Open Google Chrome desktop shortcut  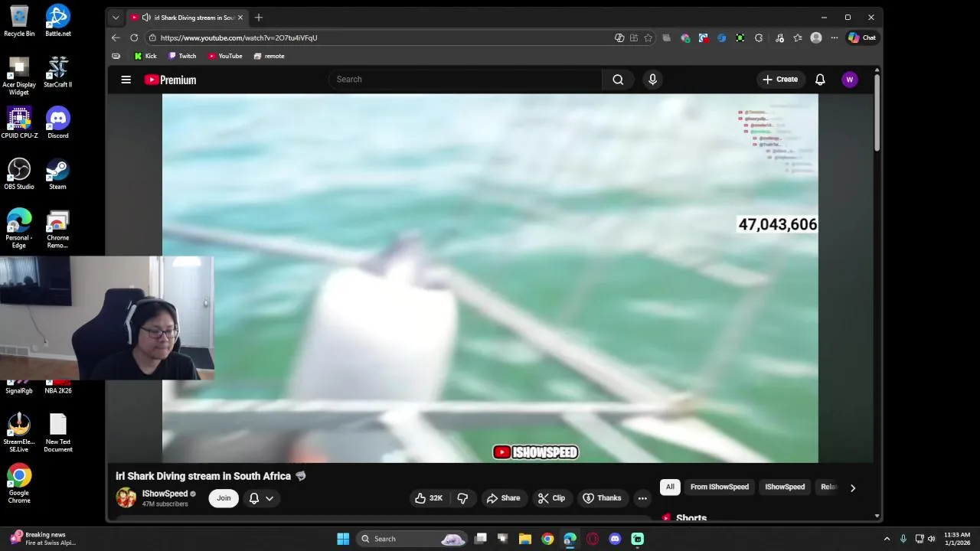[19, 484]
